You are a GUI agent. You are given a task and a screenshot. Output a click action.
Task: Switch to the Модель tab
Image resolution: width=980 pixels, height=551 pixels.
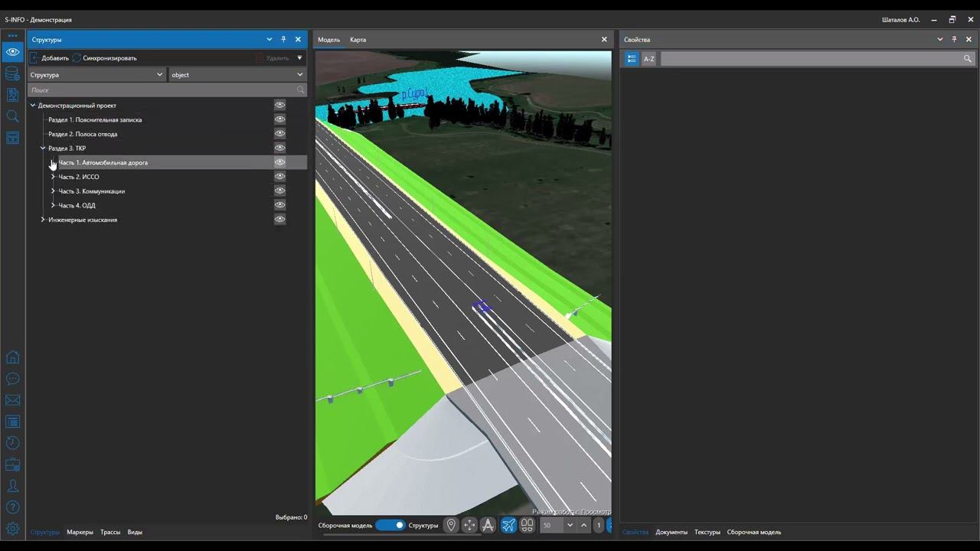(329, 40)
